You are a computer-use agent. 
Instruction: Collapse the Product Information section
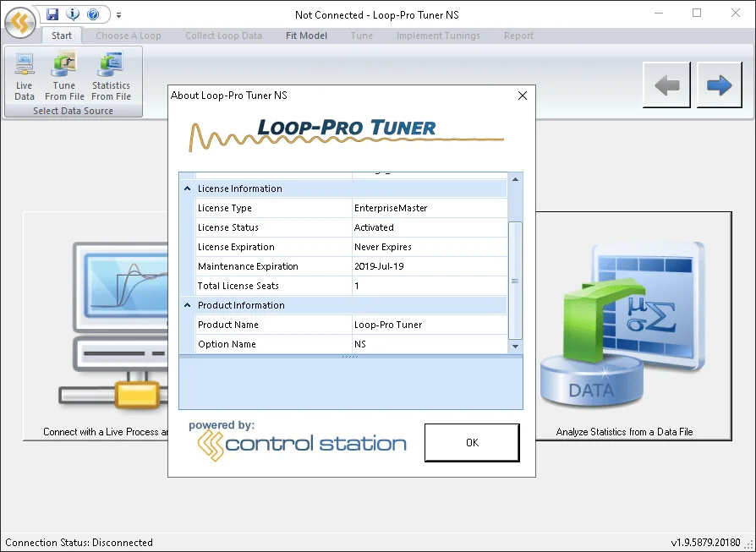(187, 305)
